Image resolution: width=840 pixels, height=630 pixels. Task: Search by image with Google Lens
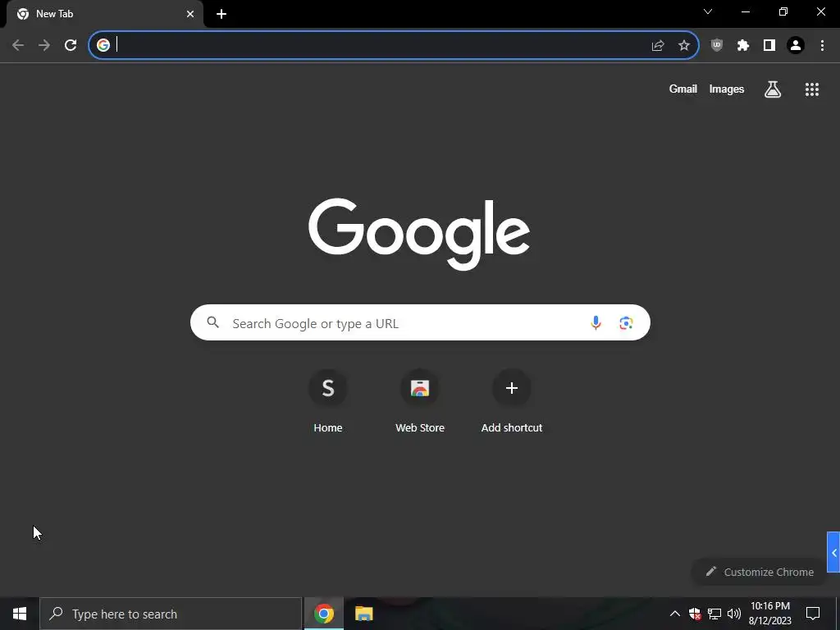pos(626,323)
